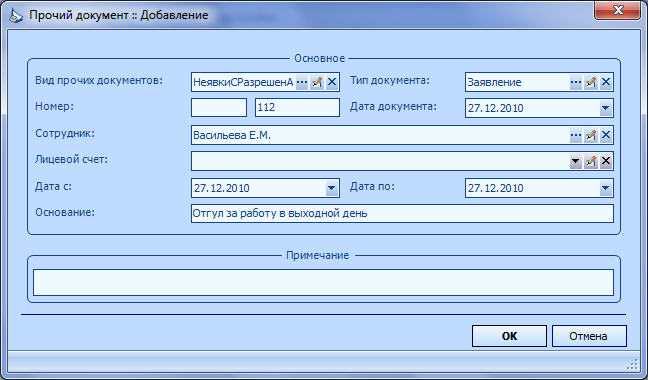The height and width of the screenshot is (380, 648).
Task: Confirm with the ОК button
Action: click(509, 336)
